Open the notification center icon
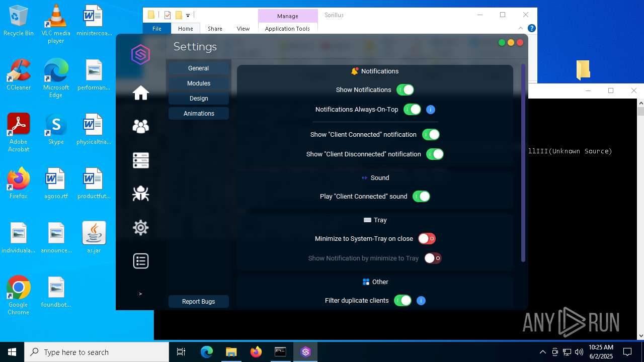 pyautogui.click(x=627, y=352)
